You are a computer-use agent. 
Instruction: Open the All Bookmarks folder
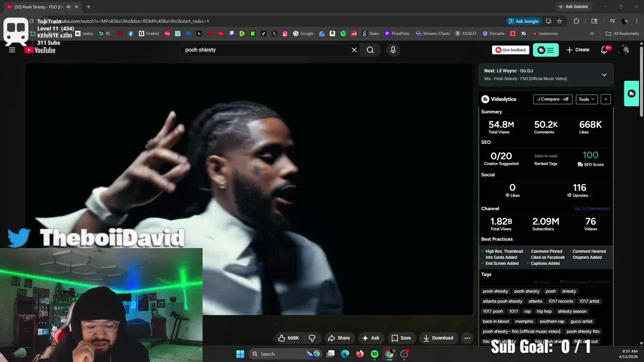622,34
